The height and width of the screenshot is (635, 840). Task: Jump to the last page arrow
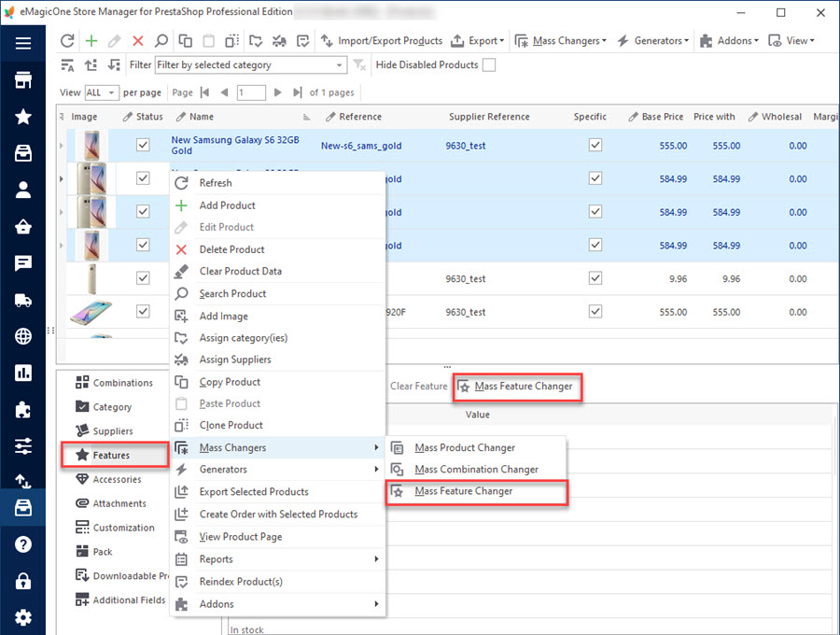[297, 92]
